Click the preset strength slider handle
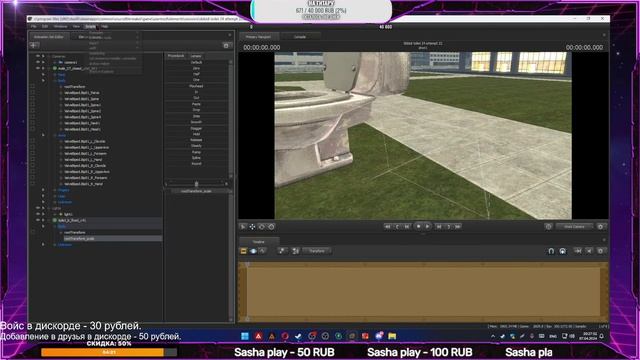 pyautogui.click(x=196, y=184)
